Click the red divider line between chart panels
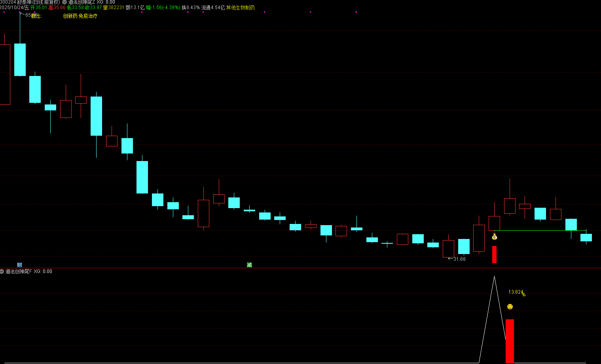The height and width of the screenshot is (364, 601). (301, 268)
